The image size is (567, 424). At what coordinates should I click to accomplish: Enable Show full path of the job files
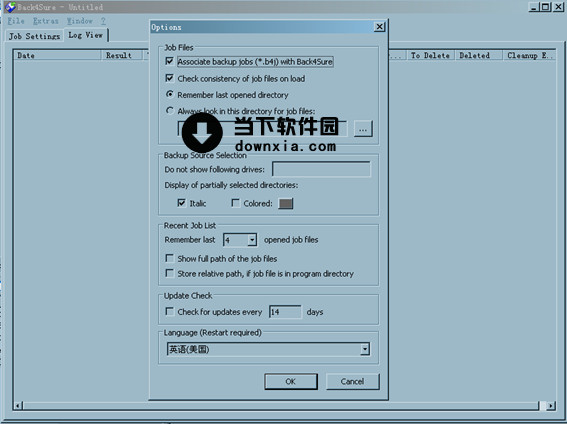coord(169,258)
